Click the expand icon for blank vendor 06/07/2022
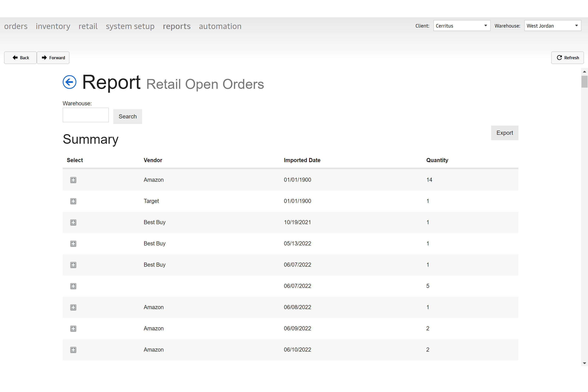Image resolution: width=588 pixels, height=392 pixels. [73, 286]
